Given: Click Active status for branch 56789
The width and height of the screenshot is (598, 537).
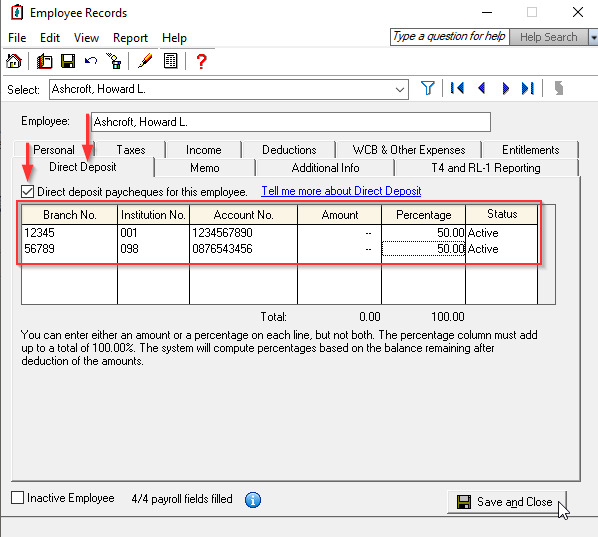Looking at the screenshot, I should point(502,249).
